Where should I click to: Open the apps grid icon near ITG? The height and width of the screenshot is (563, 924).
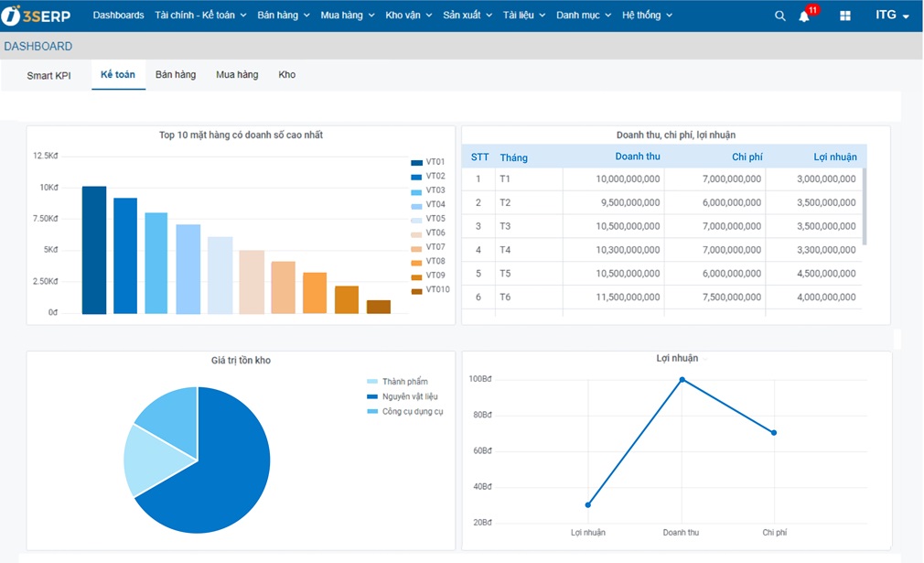[x=843, y=16]
